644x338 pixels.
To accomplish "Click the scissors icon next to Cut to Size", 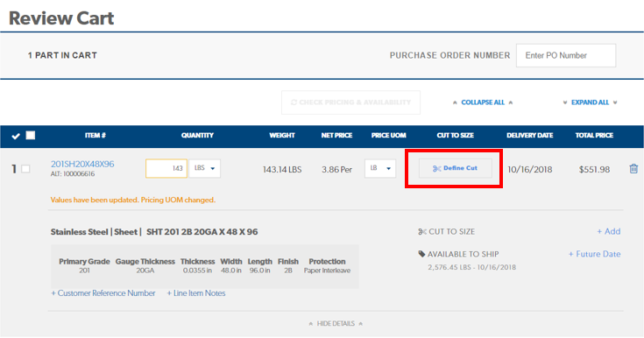I will 422,232.
